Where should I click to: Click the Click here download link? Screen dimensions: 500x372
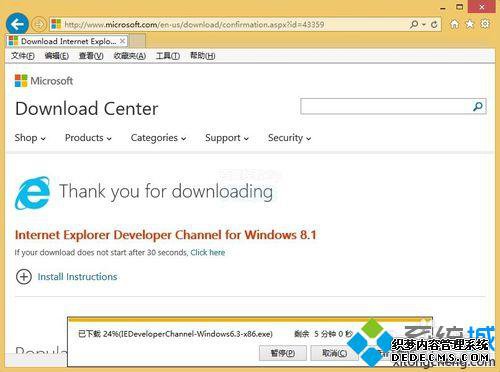pos(208,252)
